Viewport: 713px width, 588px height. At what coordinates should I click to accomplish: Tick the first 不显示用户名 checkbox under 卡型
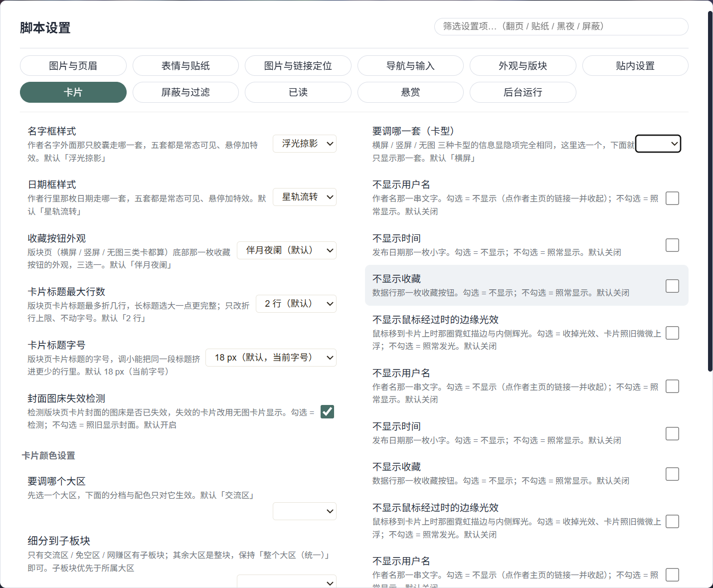pyautogui.click(x=673, y=198)
